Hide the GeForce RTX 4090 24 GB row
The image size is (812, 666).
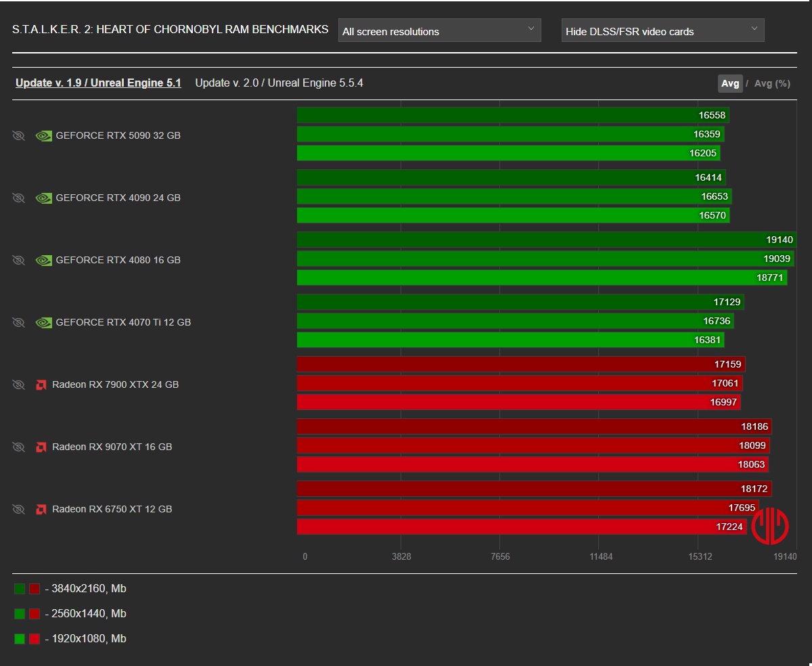tap(18, 198)
